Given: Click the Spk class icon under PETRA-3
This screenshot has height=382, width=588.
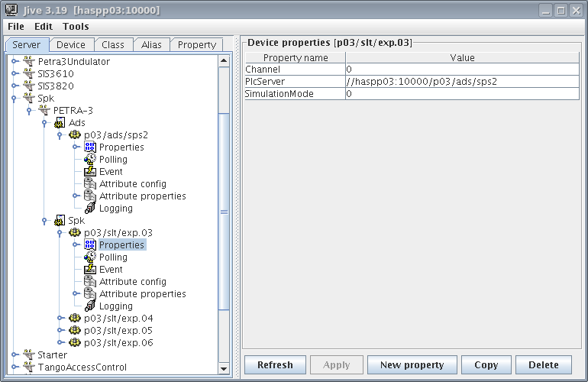Looking at the screenshot, I should pos(60,220).
